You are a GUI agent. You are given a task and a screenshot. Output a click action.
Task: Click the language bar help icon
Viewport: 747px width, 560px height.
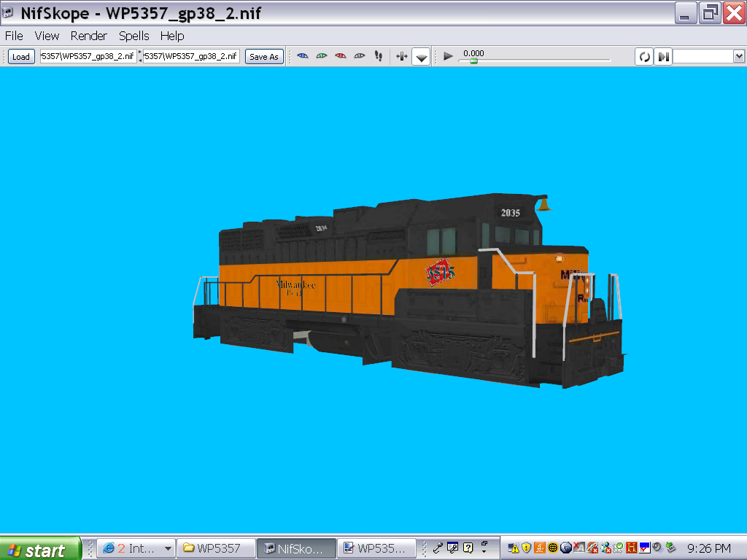coord(468,548)
